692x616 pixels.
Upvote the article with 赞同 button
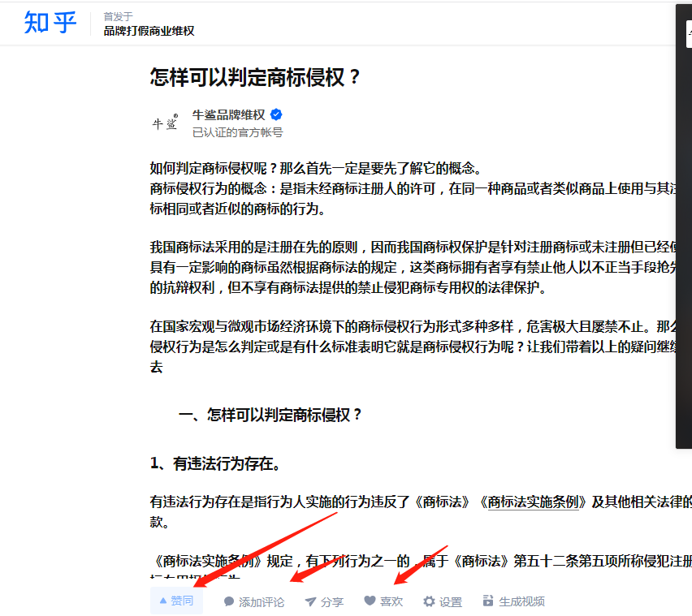tap(176, 601)
